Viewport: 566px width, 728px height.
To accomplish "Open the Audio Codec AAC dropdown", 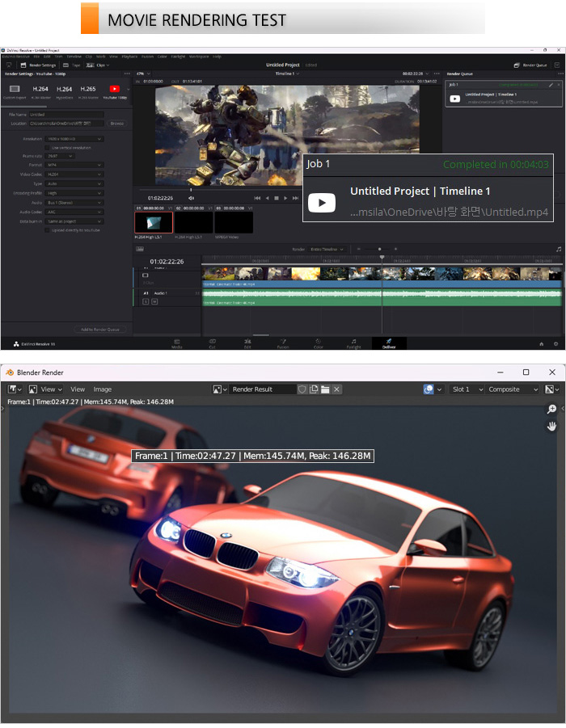I will (74, 212).
